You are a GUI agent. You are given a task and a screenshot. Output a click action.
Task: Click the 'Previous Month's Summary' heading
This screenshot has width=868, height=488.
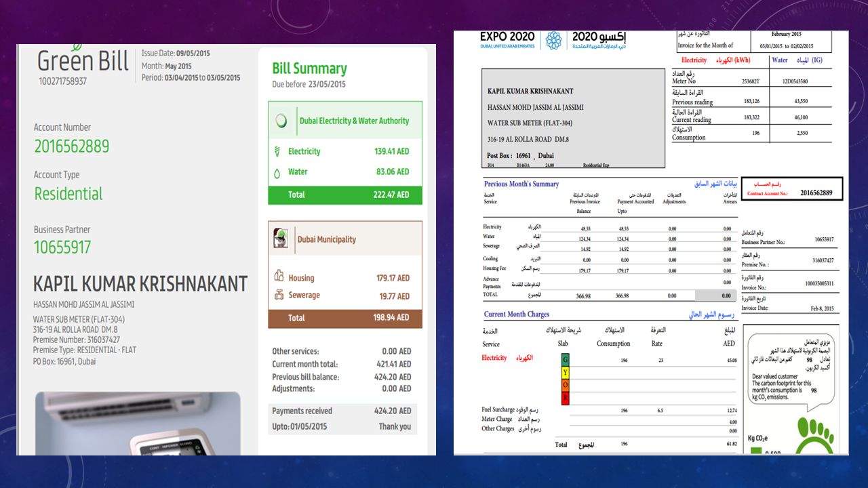521,184
